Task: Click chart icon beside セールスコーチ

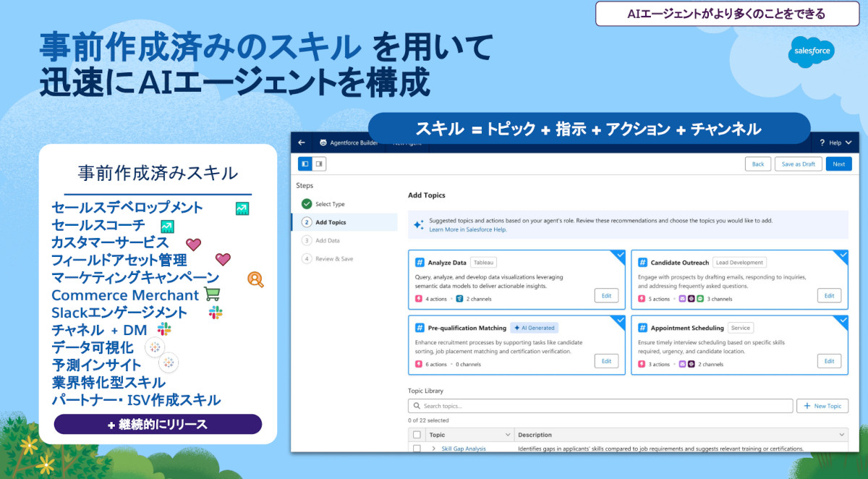Action: tap(167, 226)
